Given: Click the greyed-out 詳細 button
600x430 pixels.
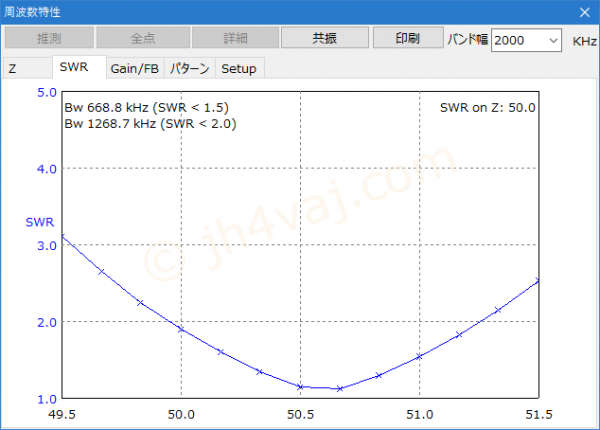Looking at the screenshot, I should tap(233, 38).
